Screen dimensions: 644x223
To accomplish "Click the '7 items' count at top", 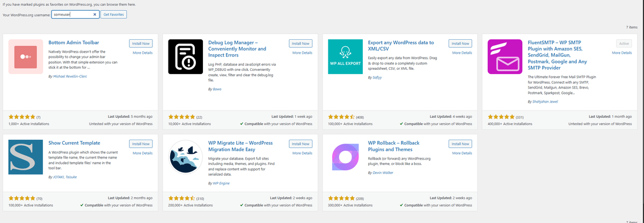I will [632, 26].
